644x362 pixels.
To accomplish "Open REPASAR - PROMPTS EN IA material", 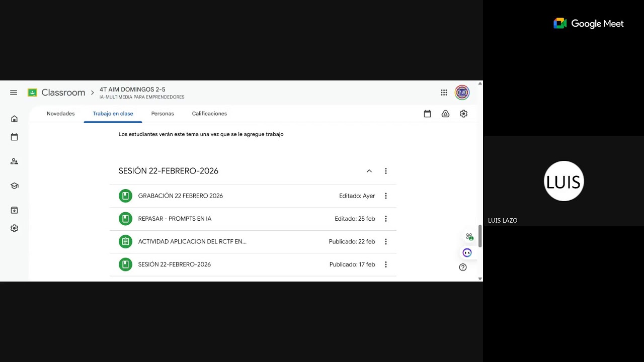I will point(175,219).
